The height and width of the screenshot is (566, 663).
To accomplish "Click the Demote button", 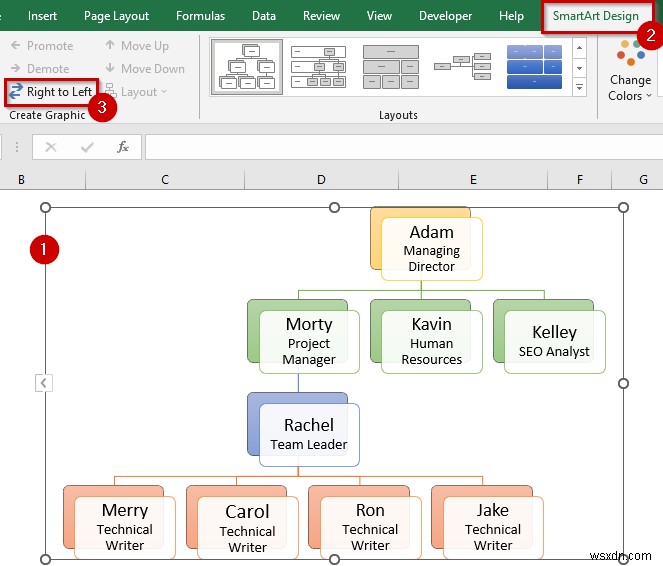I will click(40, 68).
